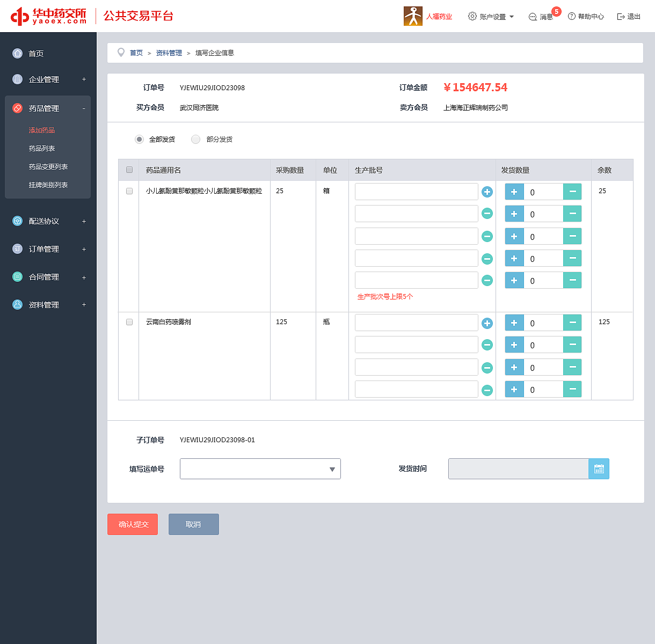Expand the 配送协议 plus sign
This screenshot has height=644, width=655.
[x=84, y=221]
